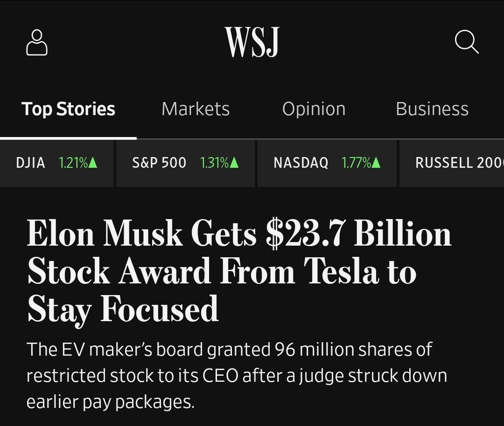Tap the NASDAQ green triangle icon

pyautogui.click(x=375, y=163)
